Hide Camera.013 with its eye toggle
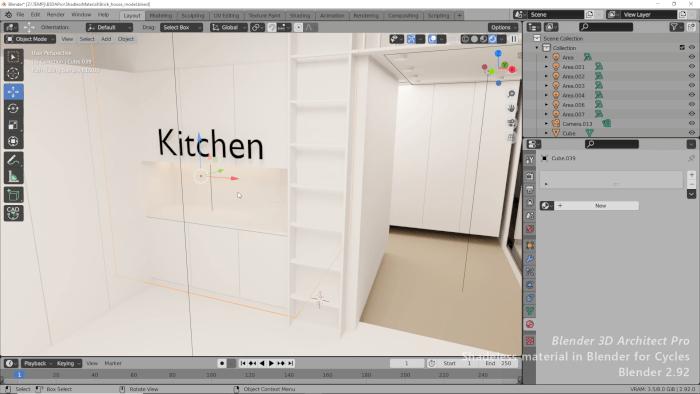700x394 pixels. click(692, 124)
